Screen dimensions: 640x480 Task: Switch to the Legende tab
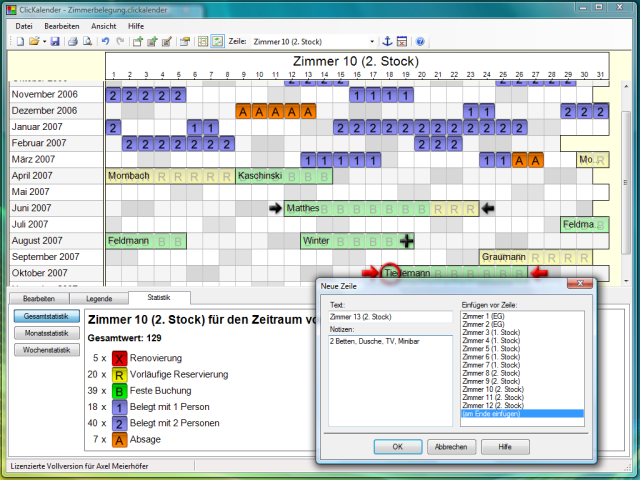coord(99,298)
